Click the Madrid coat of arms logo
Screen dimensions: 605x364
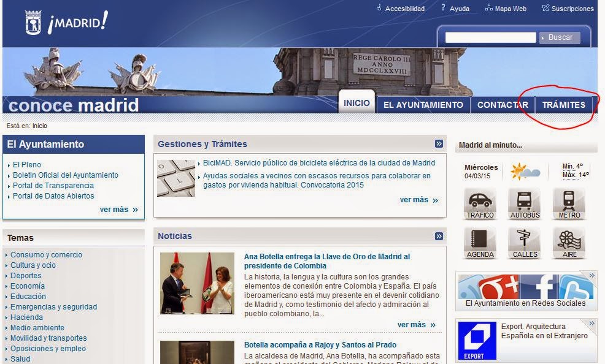(x=33, y=22)
